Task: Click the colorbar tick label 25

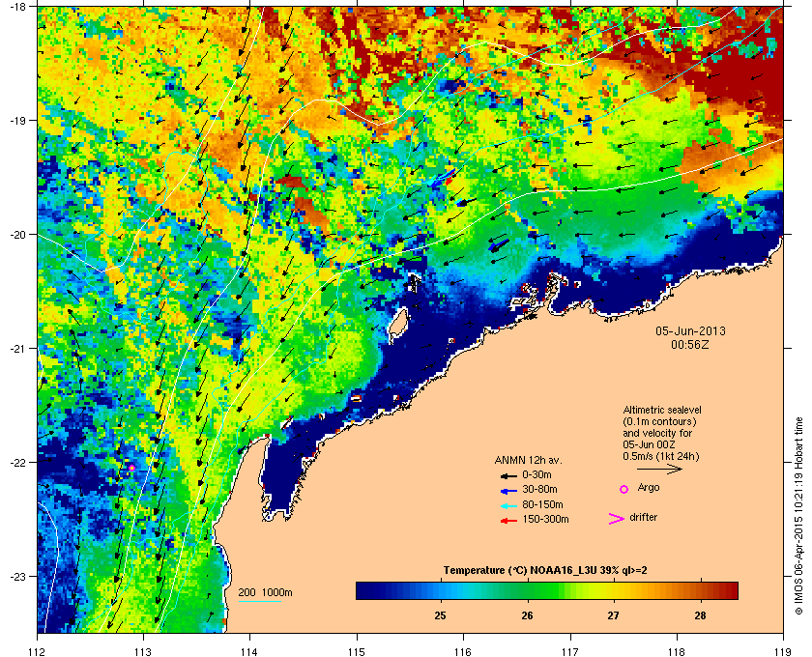Action: click(x=440, y=616)
